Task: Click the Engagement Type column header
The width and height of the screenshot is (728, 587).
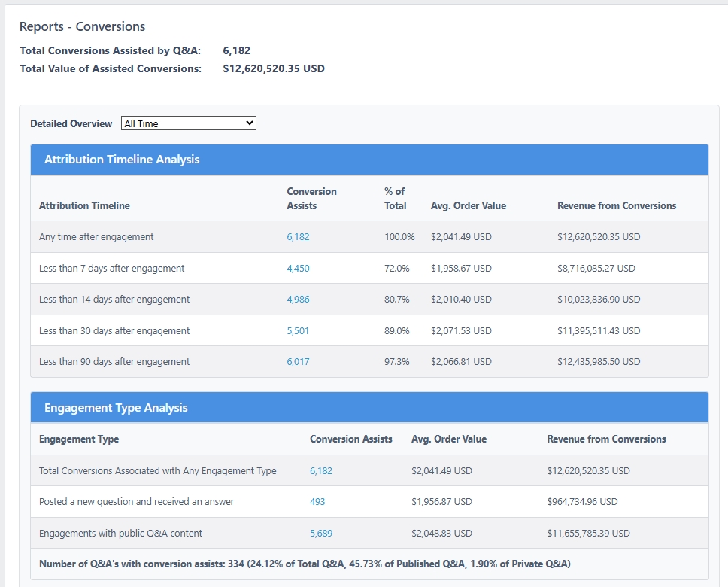Action: pos(79,439)
